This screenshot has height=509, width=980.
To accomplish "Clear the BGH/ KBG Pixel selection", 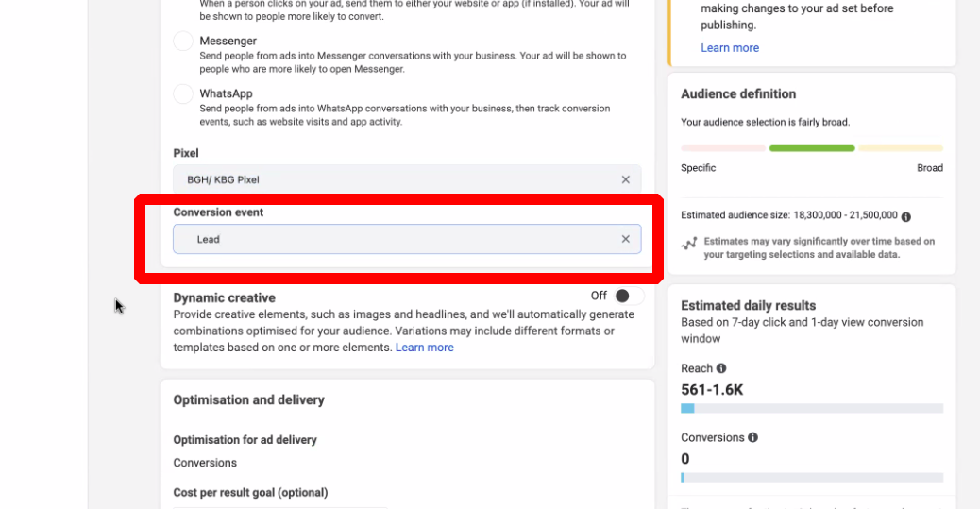I will click(x=625, y=179).
